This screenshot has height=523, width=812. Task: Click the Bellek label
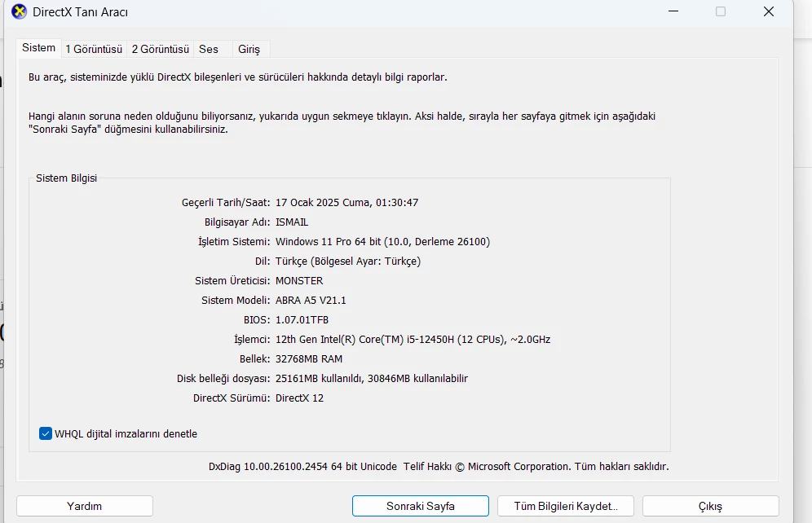click(x=255, y=359)
